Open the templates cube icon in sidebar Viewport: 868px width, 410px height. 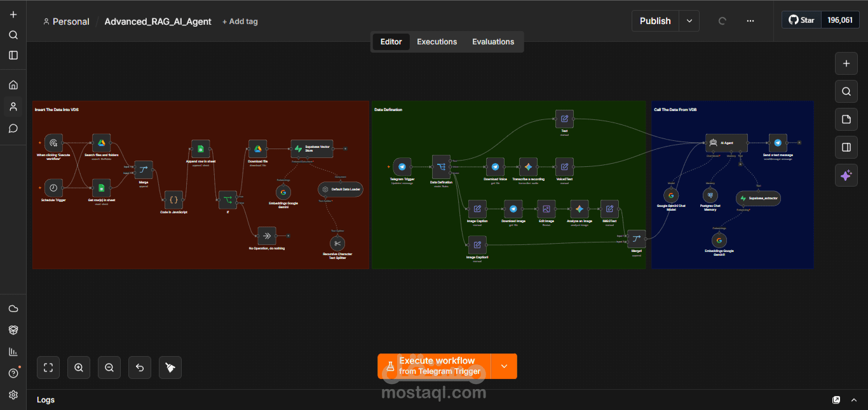click(x=13, y=330)
